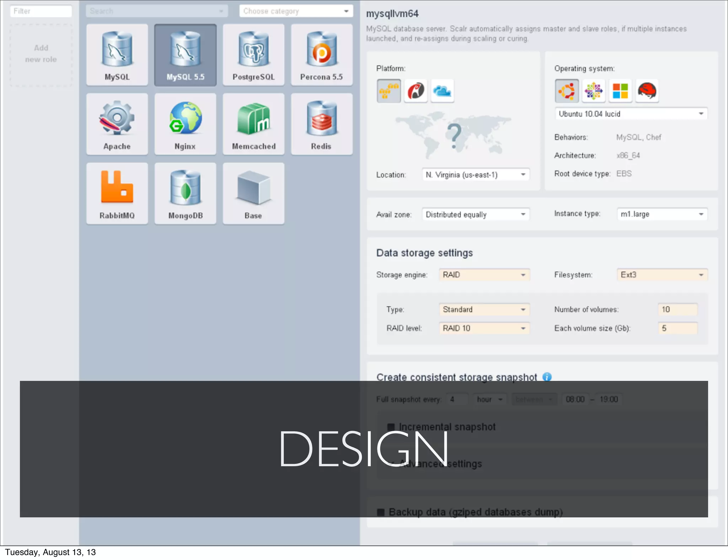Open the Type Standard dropdown
Viewport: 728px width, 560px height.
pyautogui.click(x=485, y=309)
